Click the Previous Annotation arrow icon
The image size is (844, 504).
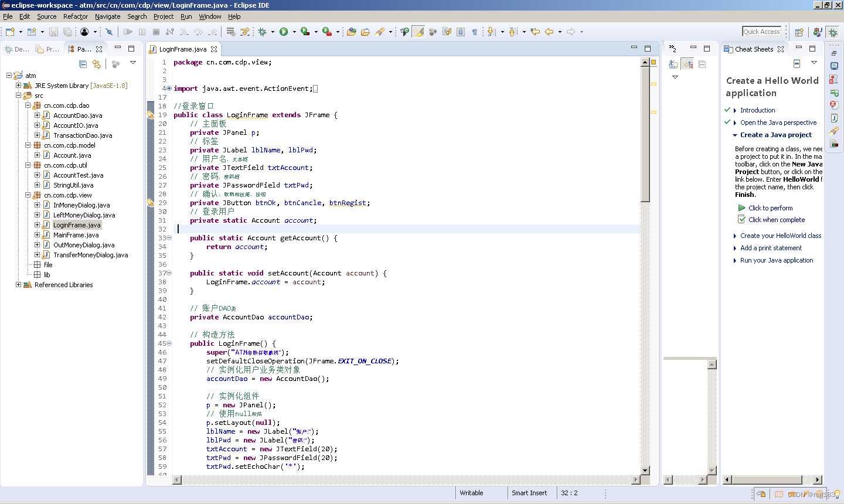(513, 32)
